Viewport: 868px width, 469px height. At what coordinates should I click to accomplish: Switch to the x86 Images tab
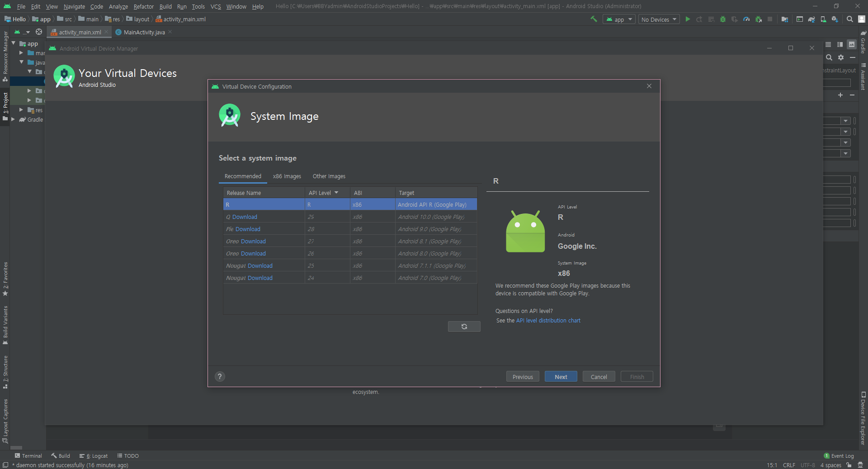click(x=287, y=176)
